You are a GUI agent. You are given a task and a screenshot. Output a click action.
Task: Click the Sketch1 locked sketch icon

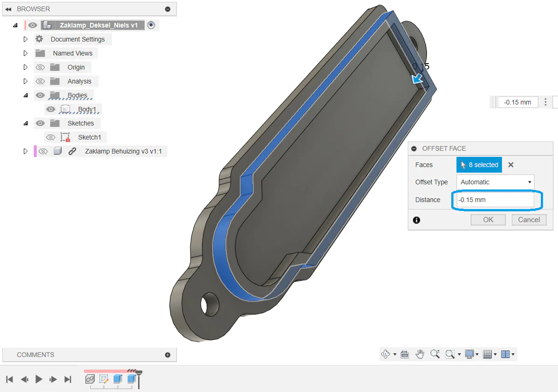tap(65, 137)
